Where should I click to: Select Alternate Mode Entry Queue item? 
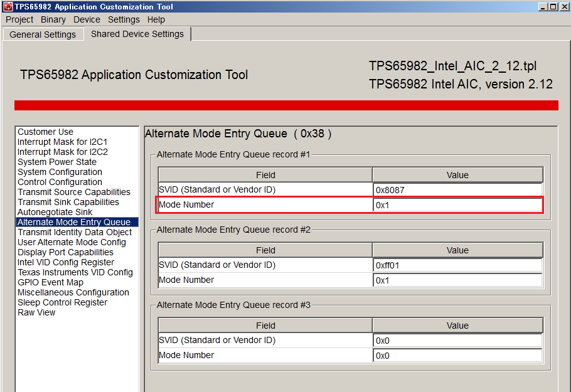click(77, 222)
